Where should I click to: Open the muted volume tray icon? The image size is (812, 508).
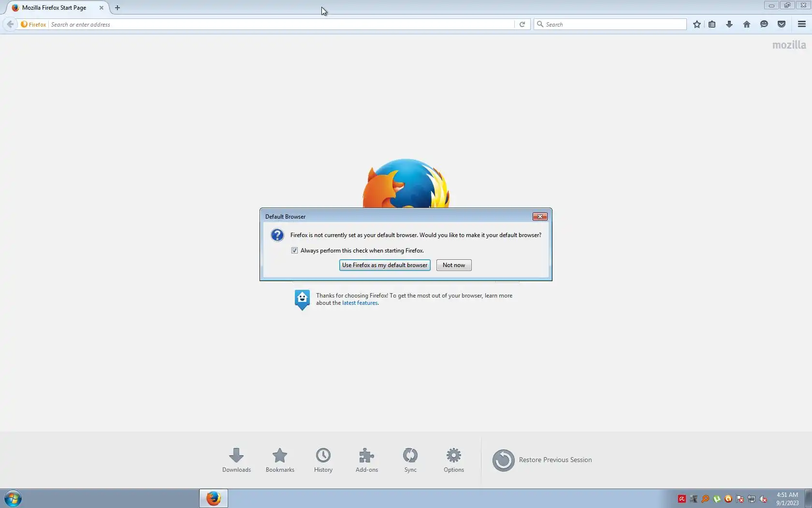(763, 499)
